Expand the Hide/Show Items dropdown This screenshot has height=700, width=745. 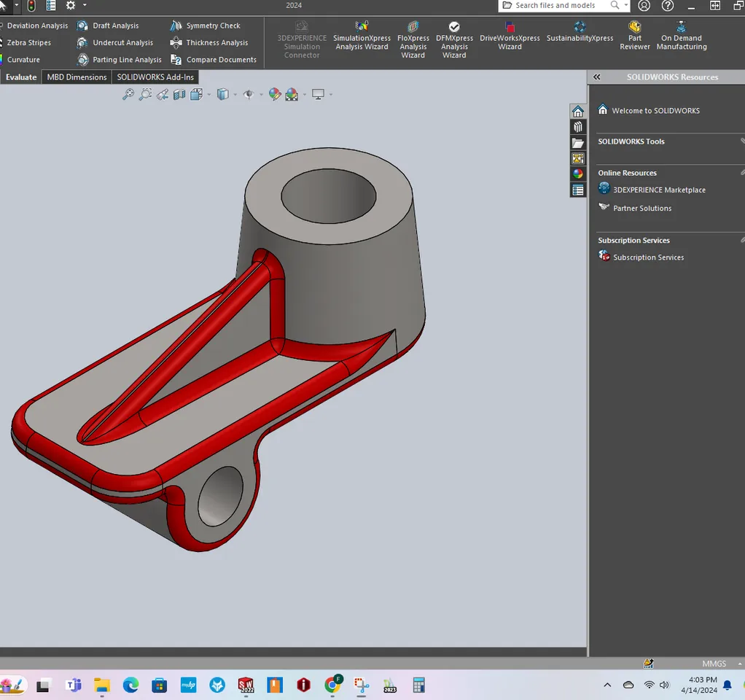[260, 94]
